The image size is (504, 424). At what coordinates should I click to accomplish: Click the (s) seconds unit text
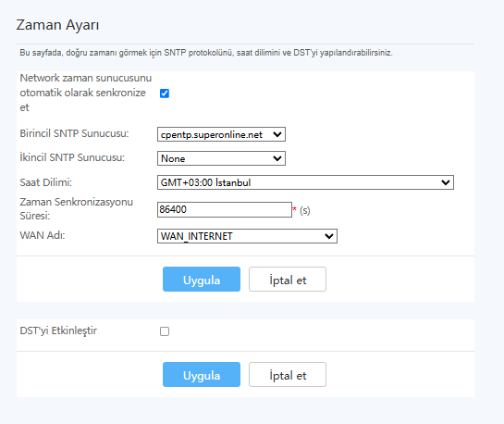point(305,211)
